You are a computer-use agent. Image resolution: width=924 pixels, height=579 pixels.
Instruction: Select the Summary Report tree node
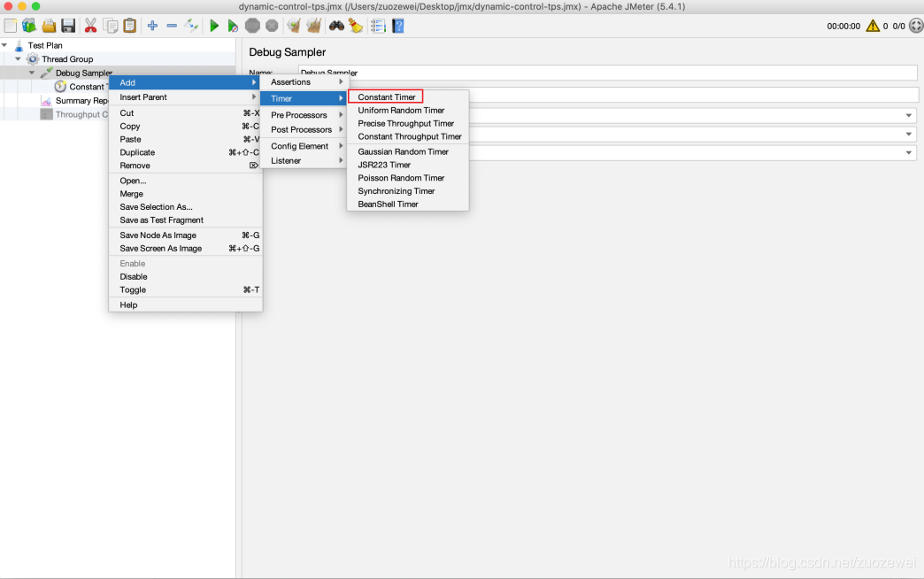81,101
